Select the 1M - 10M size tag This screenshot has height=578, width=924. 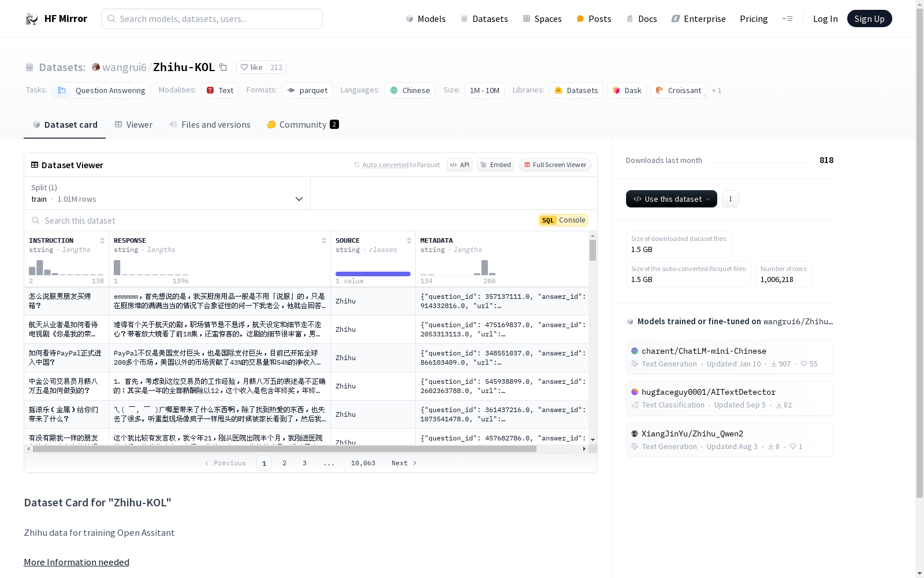(x=485, y=90)
